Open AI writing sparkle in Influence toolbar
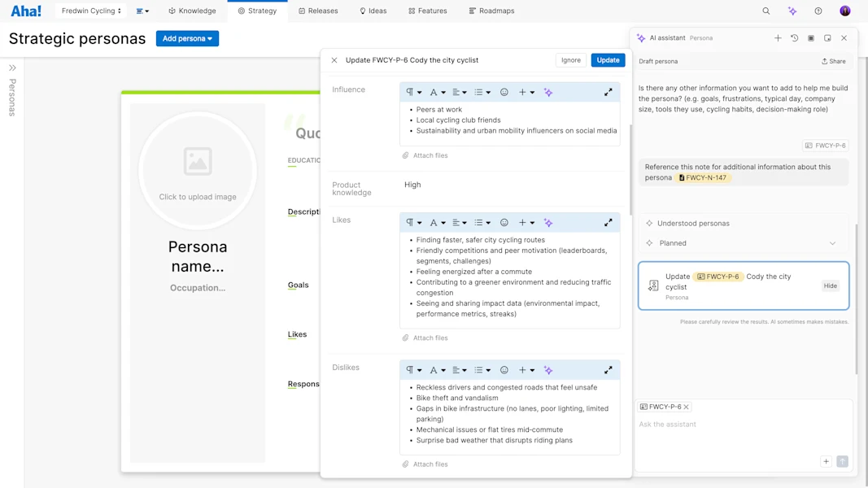 [548, 93]
